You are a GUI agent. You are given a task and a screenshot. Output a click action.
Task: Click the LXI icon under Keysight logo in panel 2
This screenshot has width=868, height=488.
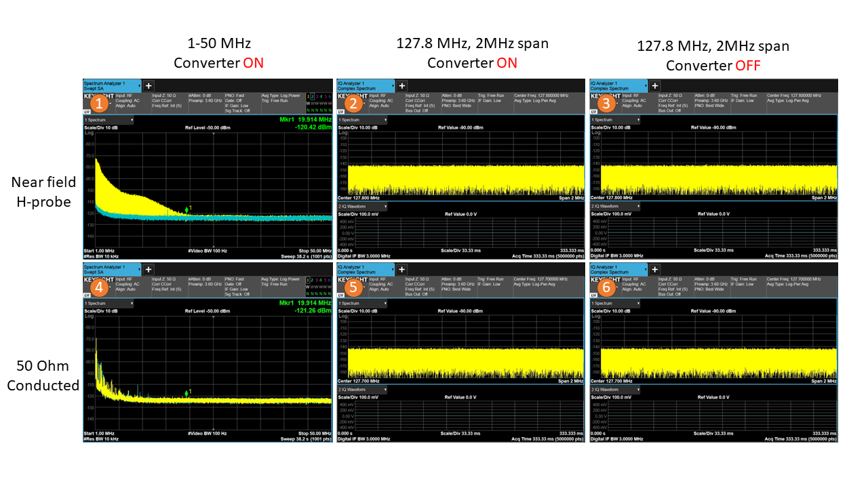(x=342, y=113)
